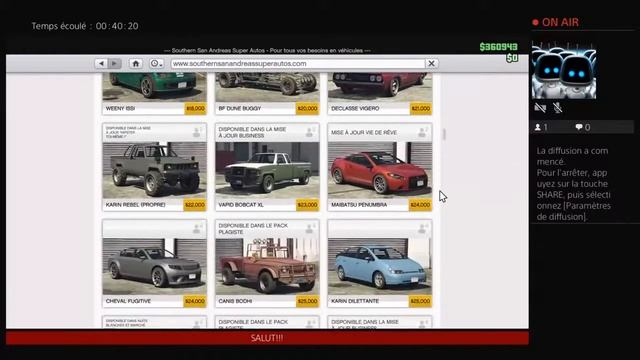Click the page scrollbar handle

(444, 134)
